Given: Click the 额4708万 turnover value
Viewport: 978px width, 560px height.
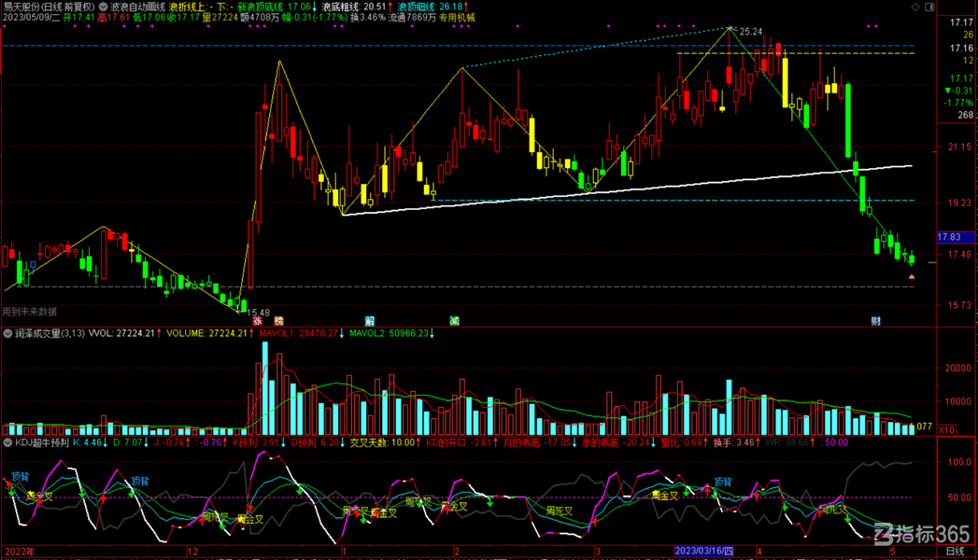Looking at the screenshot, I should pos(260,18).
